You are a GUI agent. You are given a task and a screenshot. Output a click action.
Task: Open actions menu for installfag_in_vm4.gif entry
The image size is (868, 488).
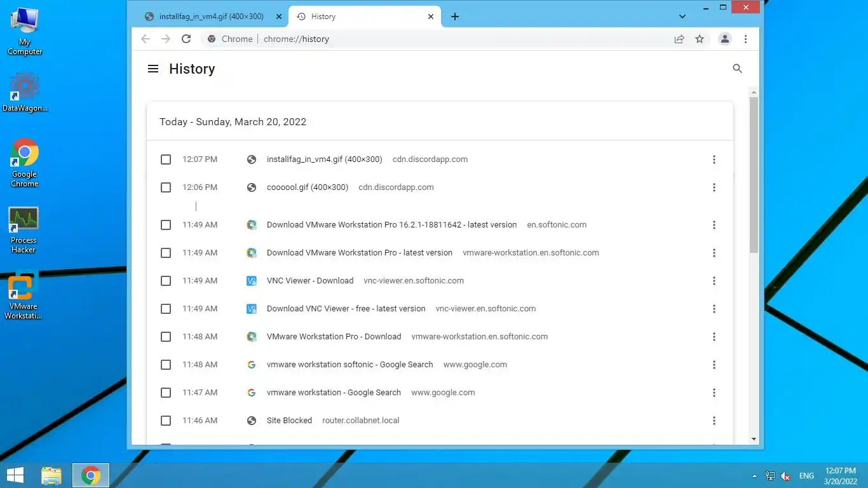point(714,159)
